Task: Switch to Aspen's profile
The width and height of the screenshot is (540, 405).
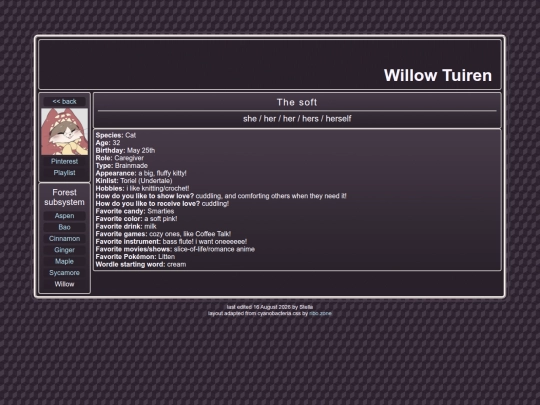Action: [64, 216]
